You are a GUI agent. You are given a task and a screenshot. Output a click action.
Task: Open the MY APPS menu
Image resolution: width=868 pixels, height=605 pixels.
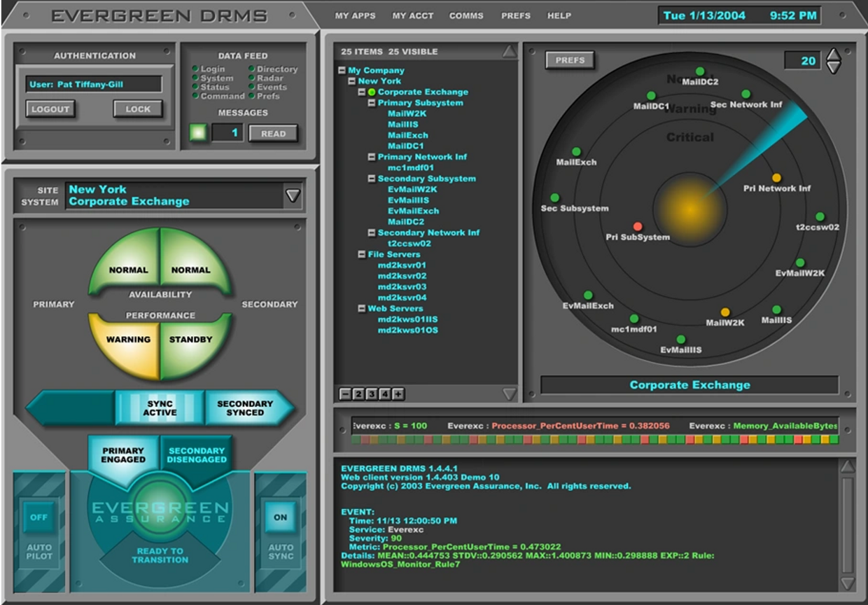(x=355, y=15)
